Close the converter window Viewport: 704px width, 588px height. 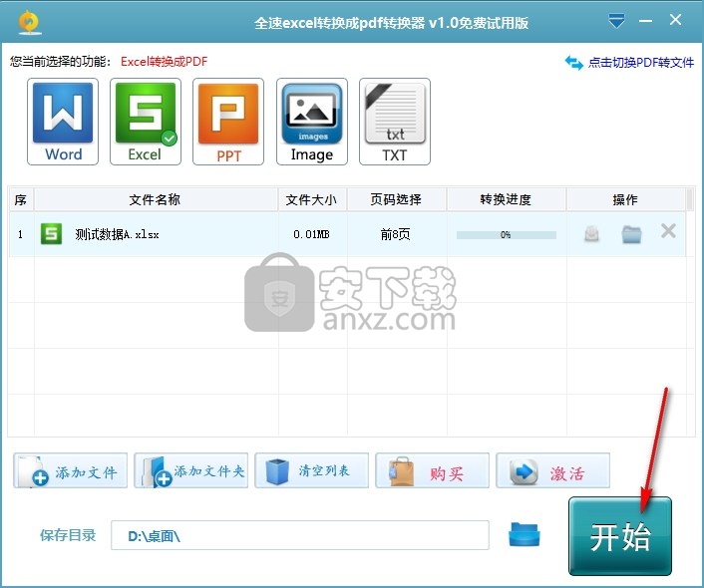(x=675, y=20)
